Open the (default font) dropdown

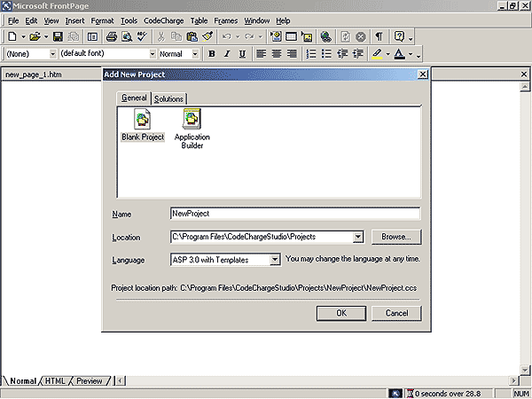153,53
